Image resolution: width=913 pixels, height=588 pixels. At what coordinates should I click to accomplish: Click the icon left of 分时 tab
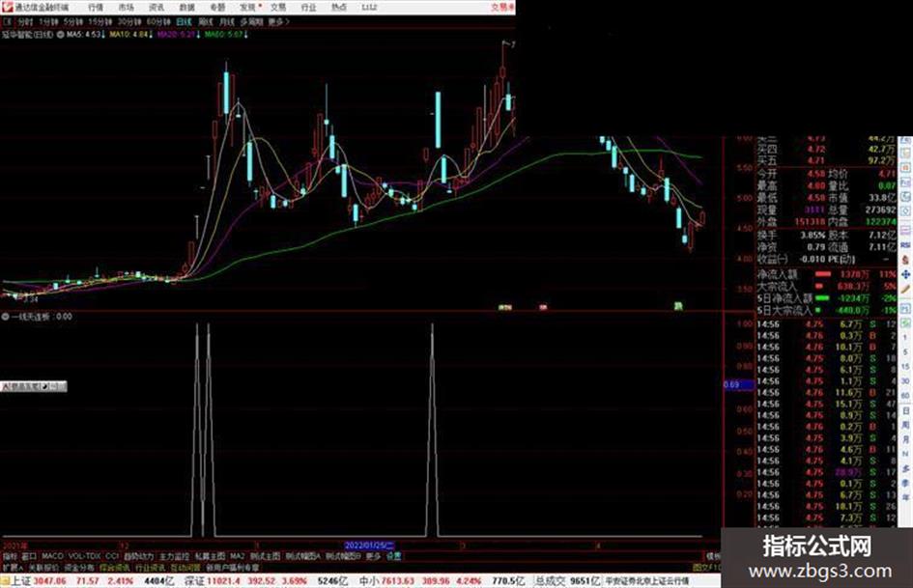(8, 21)
